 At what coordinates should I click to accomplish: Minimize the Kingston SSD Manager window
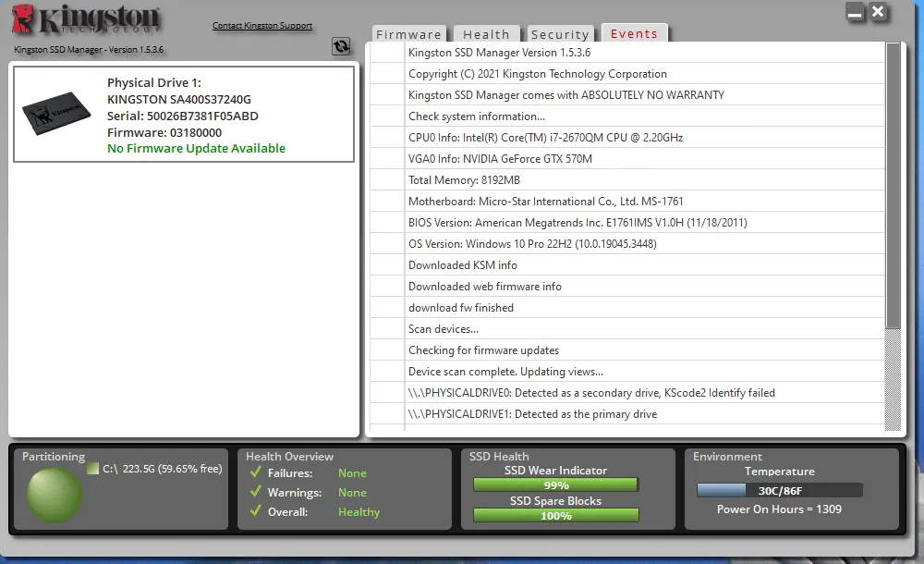pyautogui.click(x=855, y=12)
